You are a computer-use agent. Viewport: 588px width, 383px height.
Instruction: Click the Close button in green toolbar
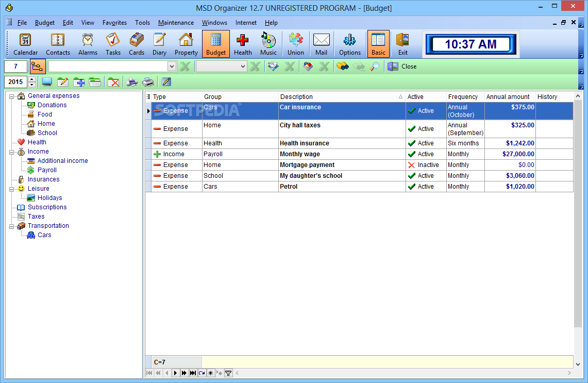tap(402, 66)
